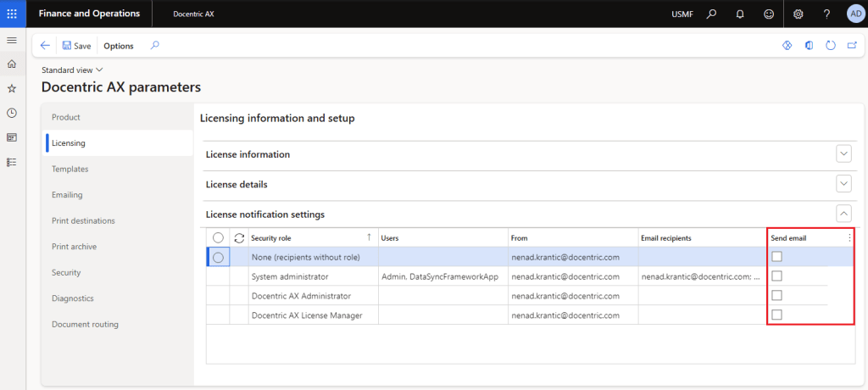
Task: Select the Product tab
Action: (118, 117)
